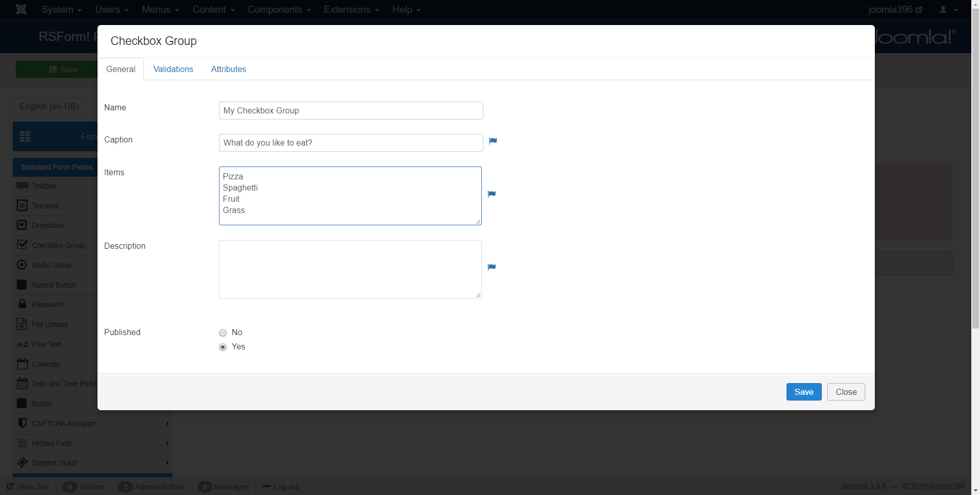The height and width of the screenshot is (495, 980).
Task: Click the translation flag icon beside Description
Action: pos(492,267)
